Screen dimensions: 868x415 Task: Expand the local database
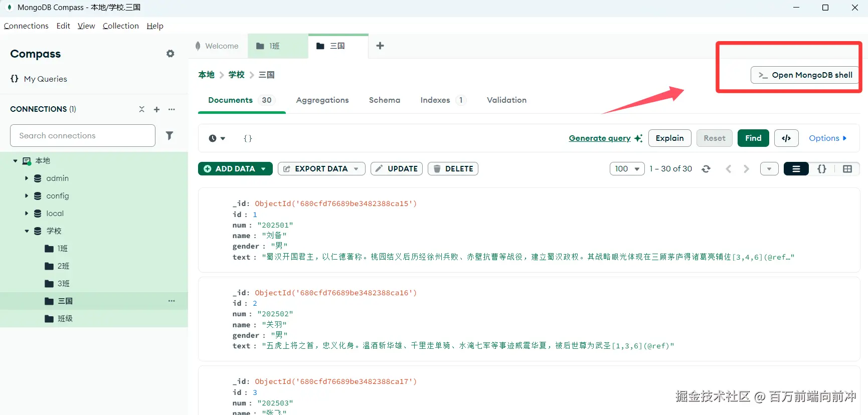[27, 214]
